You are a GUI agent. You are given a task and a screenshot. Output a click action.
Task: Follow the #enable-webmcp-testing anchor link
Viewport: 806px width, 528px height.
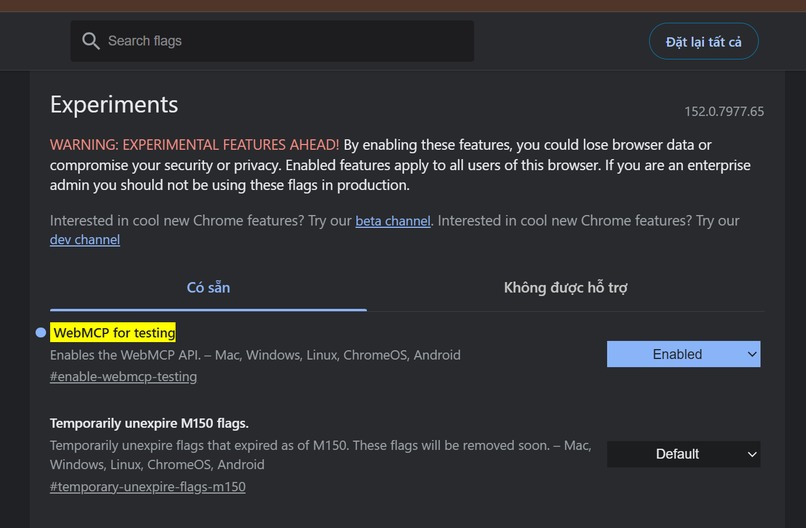tap(123, 377)
